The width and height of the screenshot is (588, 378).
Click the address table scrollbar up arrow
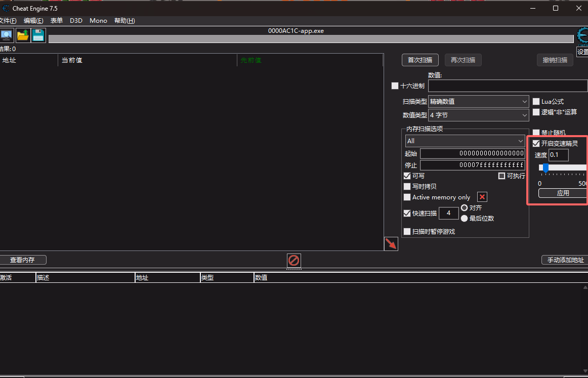585,287
